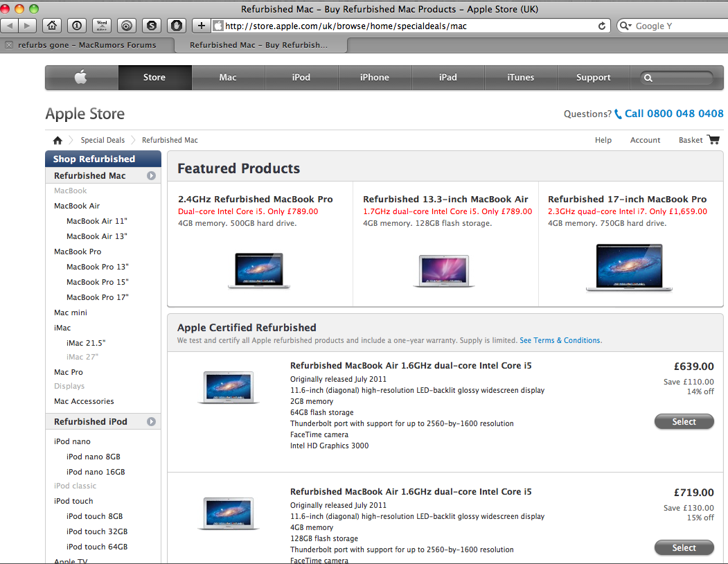The width and height of the screenshot is (728, 564).
Task: Open the iTunes section in Apple nav
Action: (520, 77)
